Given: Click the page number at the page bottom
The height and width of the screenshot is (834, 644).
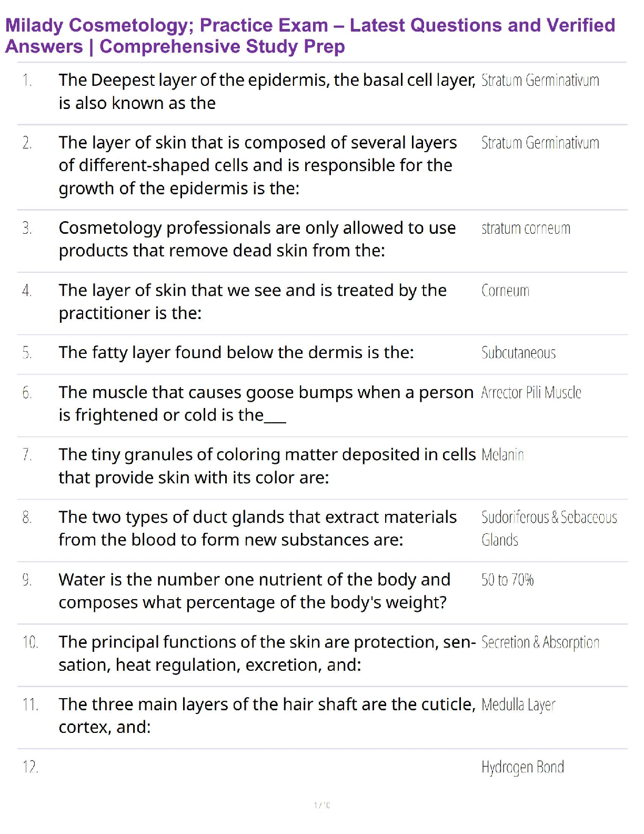Looking at the screenshot, I should click(321, 805).
